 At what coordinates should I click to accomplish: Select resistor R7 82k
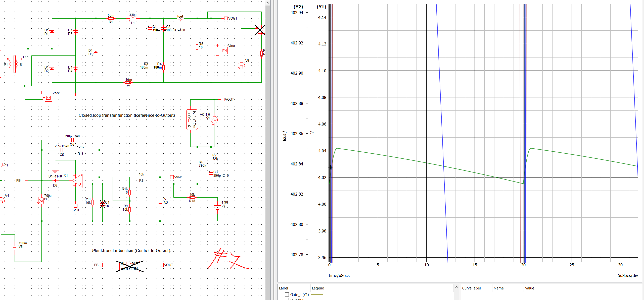click(x=211, y=158)
